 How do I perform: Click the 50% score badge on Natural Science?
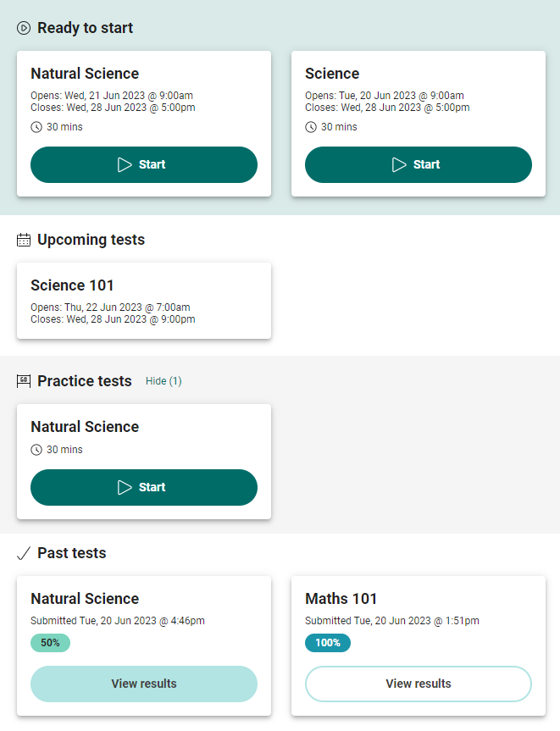(50, 643)
